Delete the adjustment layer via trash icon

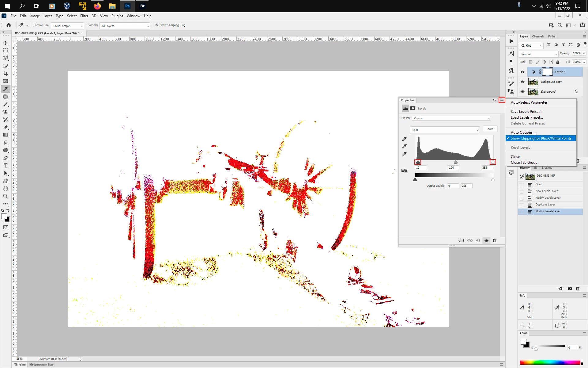[495, 240]
